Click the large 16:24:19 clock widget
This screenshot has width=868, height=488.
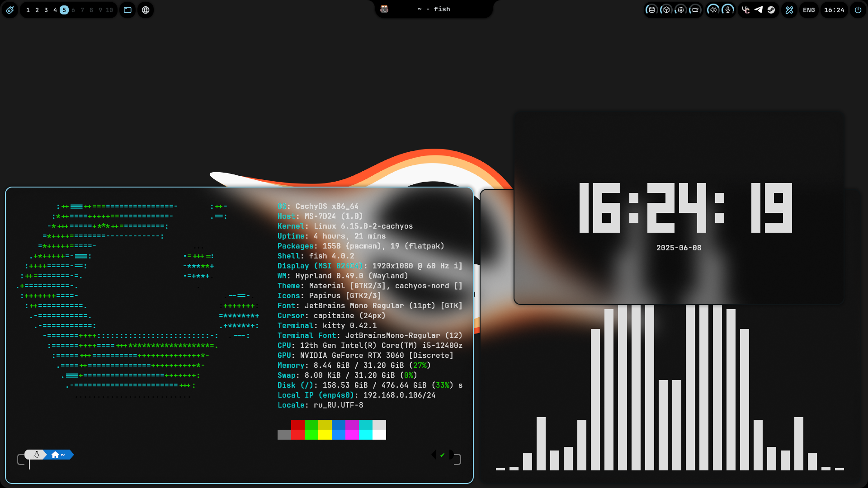[x=685, y=208]
